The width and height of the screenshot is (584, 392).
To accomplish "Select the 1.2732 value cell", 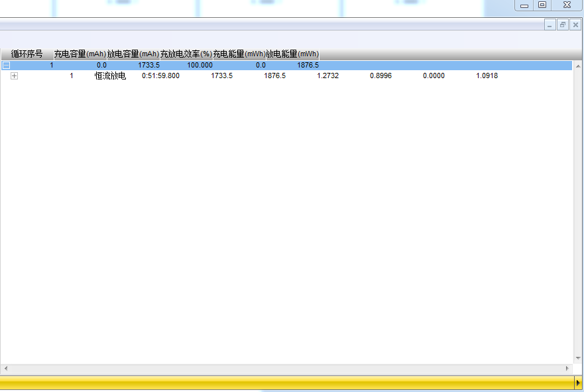I will 327,76.
